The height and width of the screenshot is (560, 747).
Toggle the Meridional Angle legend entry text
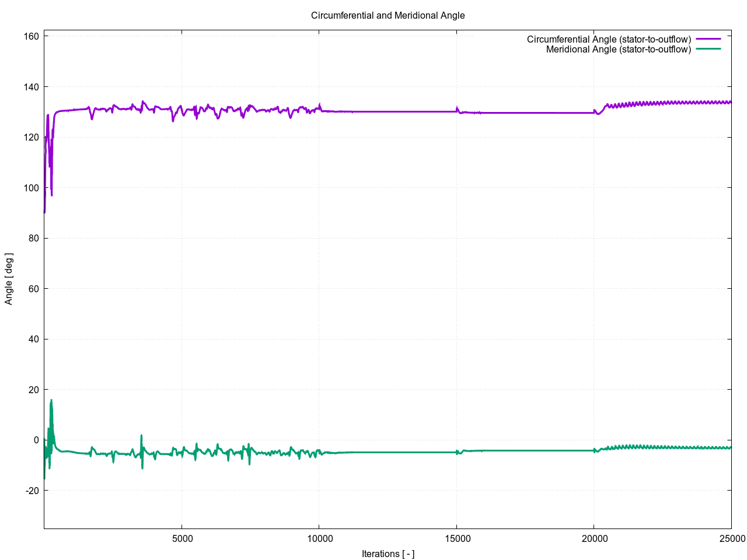(618, 50)
